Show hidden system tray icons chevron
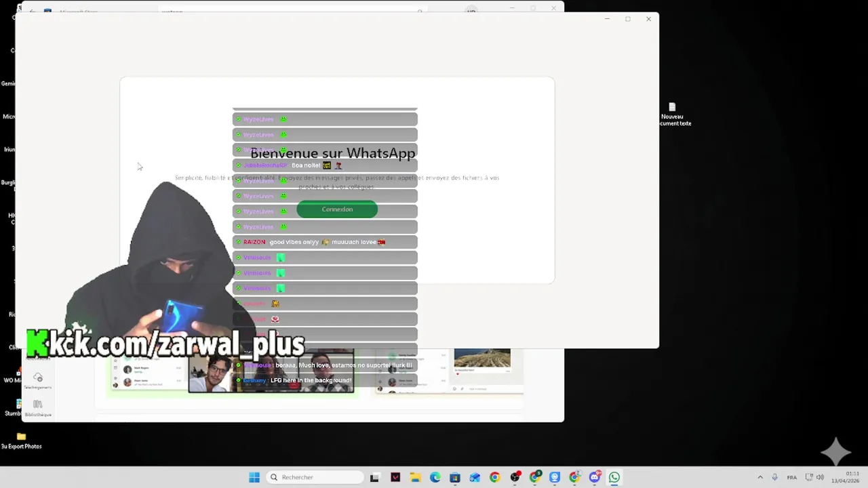The height and width of the screenshot is (488, 868). pyautogui.click(x=760, y=477)
